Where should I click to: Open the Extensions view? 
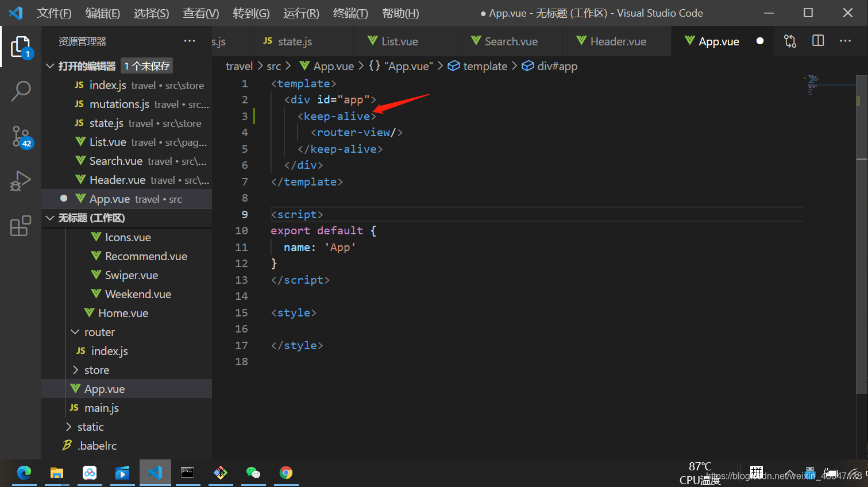click(21, 226)
